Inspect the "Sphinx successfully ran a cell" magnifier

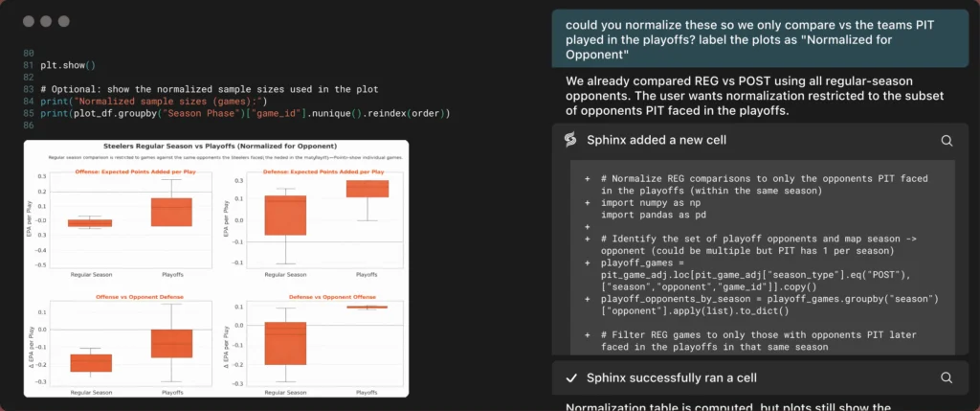coord(947,377)
